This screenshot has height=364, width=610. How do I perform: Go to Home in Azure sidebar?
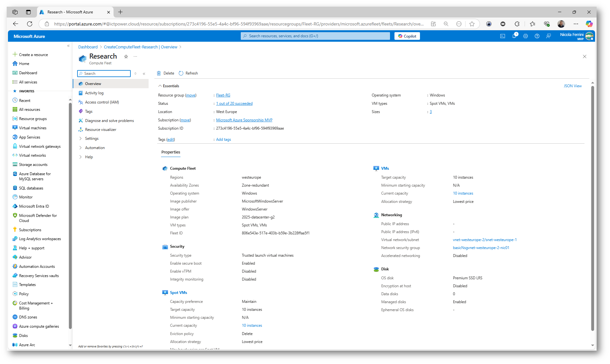click(21, 64)
